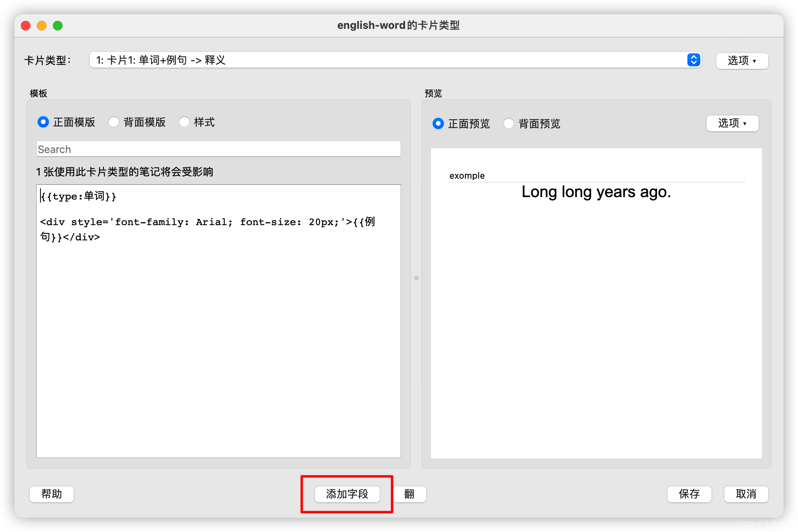
Task: Click the blue stepper arrows of card type selector
Action: [693, 60]
